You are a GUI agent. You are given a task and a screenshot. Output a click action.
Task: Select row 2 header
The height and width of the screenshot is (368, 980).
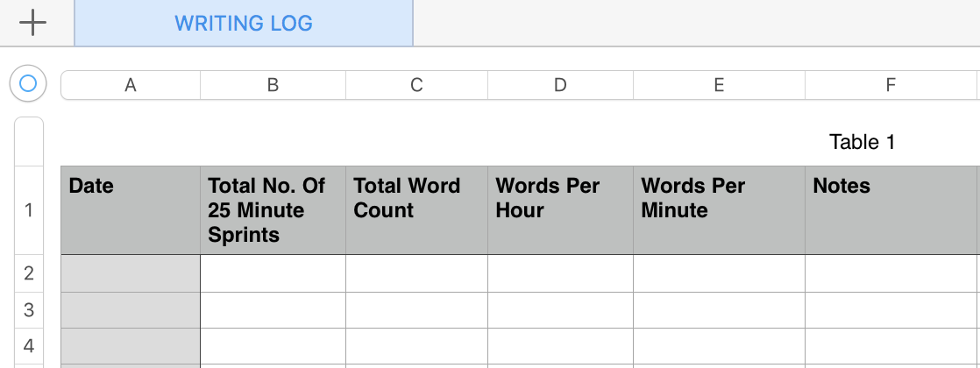click(29, 273)
